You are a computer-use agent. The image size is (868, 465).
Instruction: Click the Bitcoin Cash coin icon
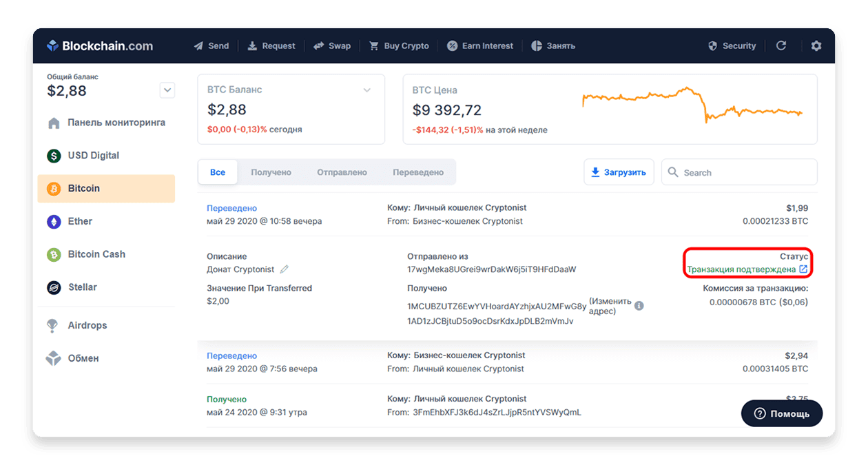[x=54, y=255]
